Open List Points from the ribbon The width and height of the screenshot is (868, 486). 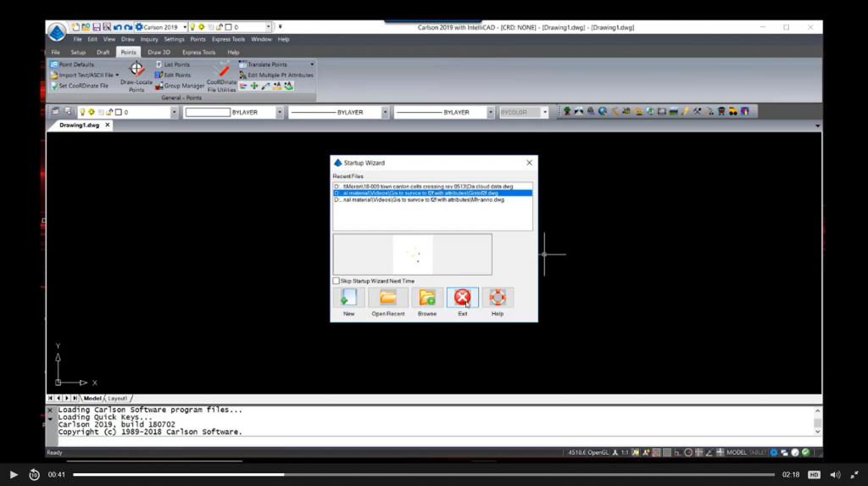172,64
